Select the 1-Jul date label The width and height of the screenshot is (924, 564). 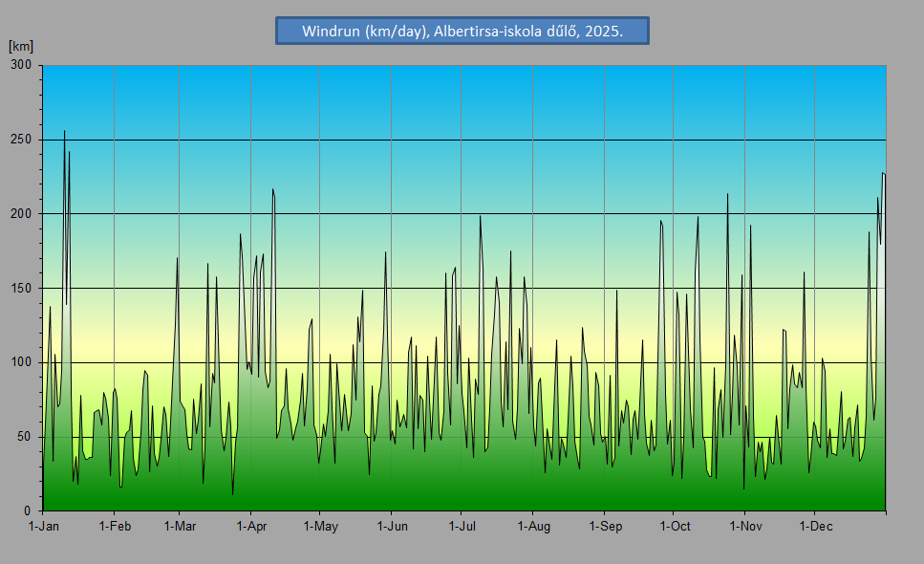[462, 526]
